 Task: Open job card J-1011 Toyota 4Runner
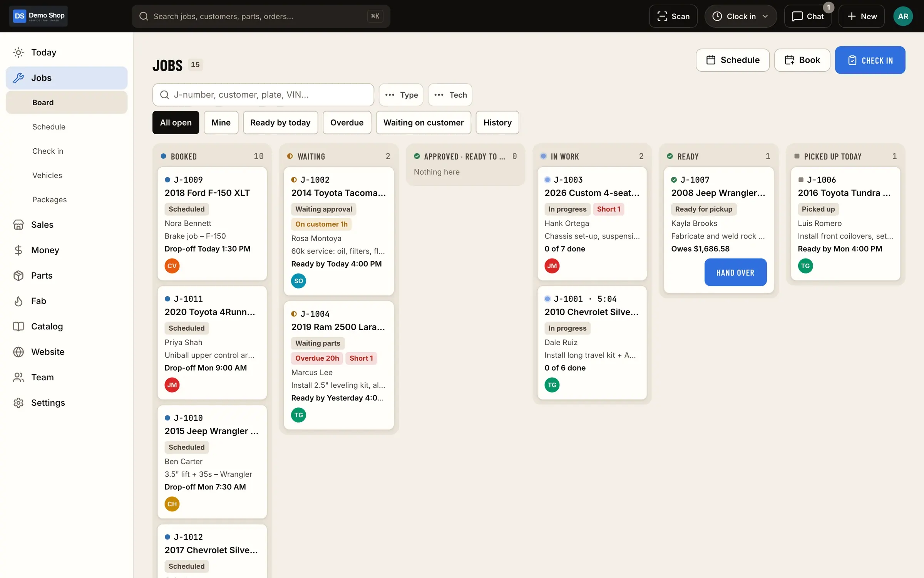(x=212, y=343)
